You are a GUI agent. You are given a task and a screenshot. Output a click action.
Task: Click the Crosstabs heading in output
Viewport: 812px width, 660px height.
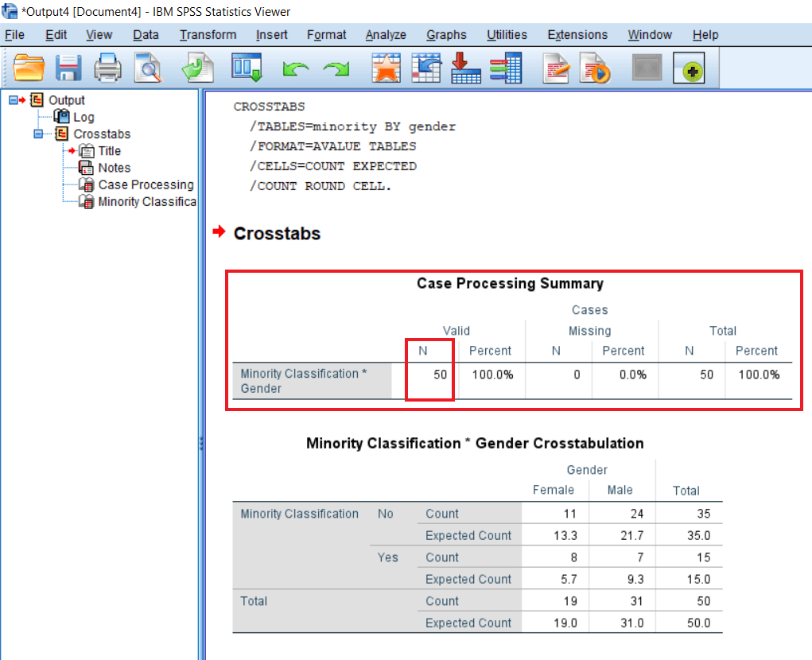(x=277, y=234)
